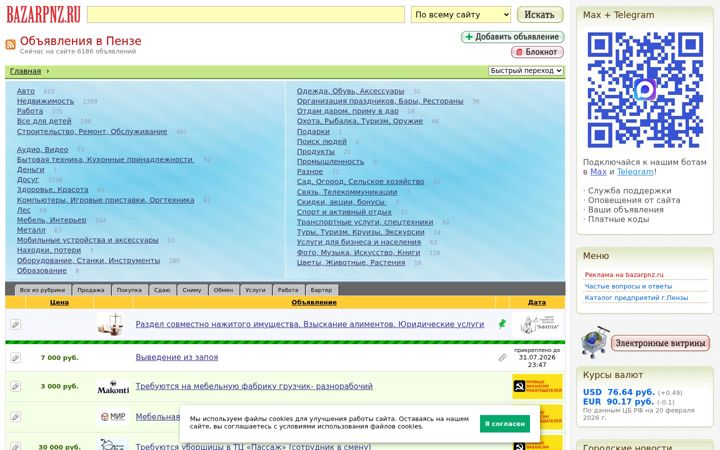Open Строительство, Ремонт, Обслуживание category

click(x=92, y=131)
